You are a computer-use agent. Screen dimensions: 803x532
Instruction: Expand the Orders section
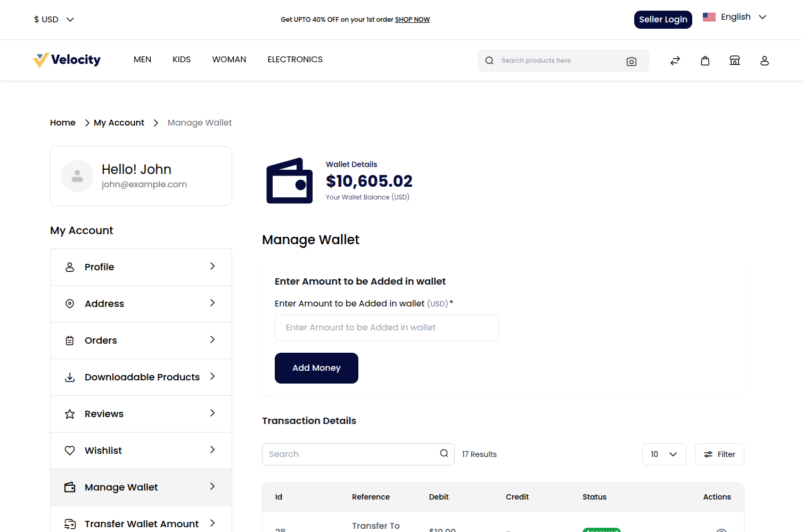coord(141,340)
